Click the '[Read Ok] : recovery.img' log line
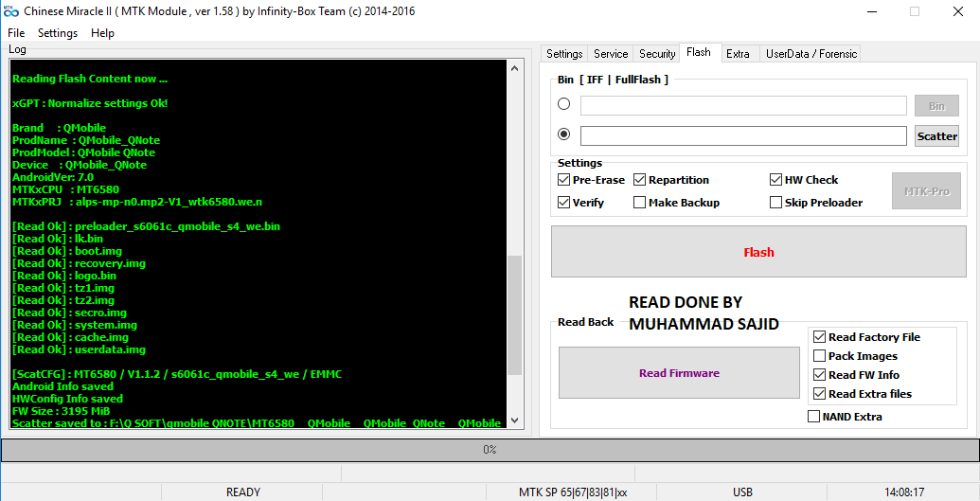980x501 pixels. (79, 263)
